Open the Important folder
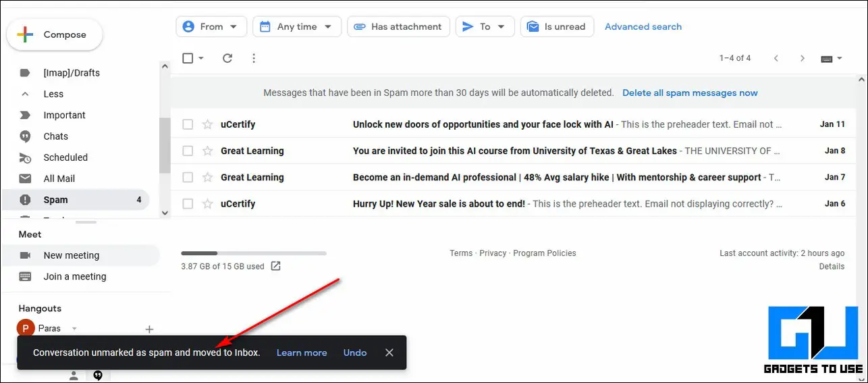This screenshot has height=383, width=868. tap(64, 116)
